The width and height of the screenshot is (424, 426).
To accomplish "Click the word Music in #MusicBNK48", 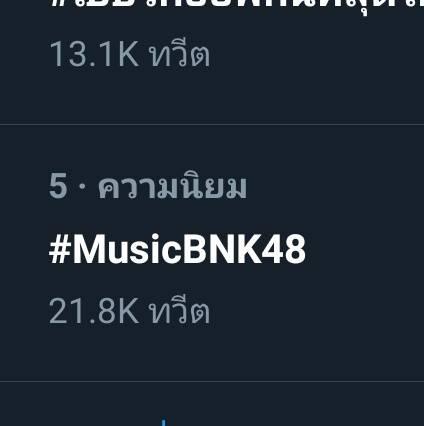I will click(127, 250).
